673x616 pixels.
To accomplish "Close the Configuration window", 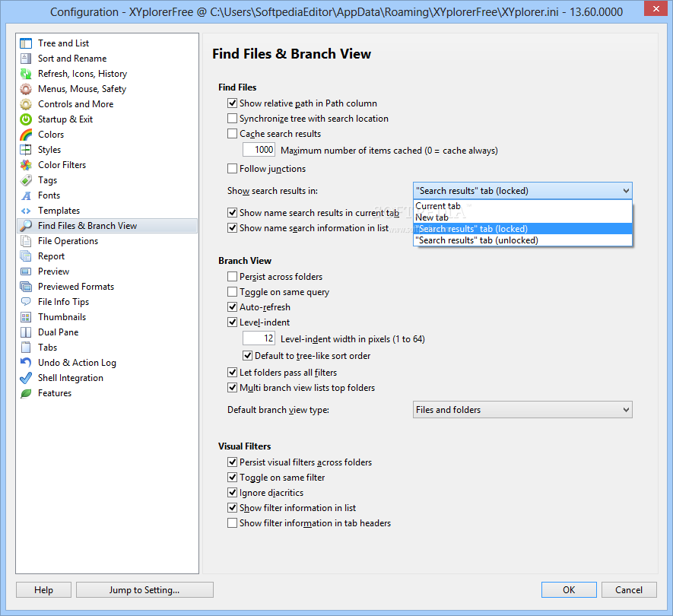I will click(656, 8).
